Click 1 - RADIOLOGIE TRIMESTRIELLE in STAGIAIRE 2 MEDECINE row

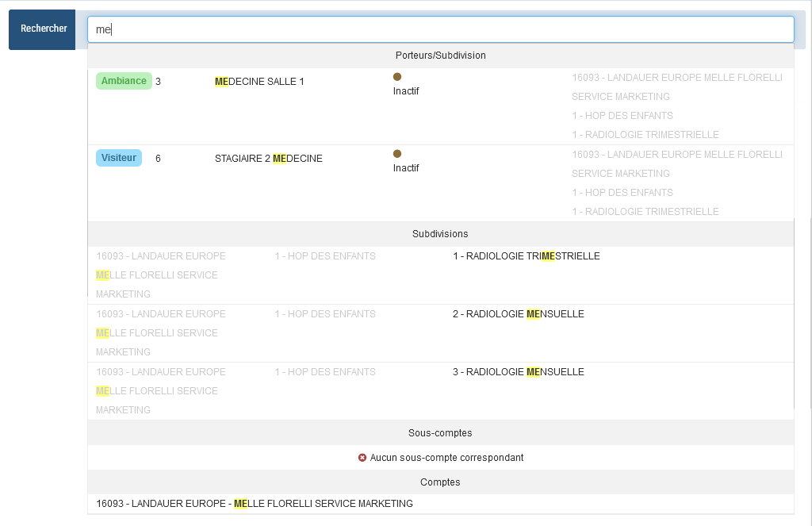(x=645, y=212)
